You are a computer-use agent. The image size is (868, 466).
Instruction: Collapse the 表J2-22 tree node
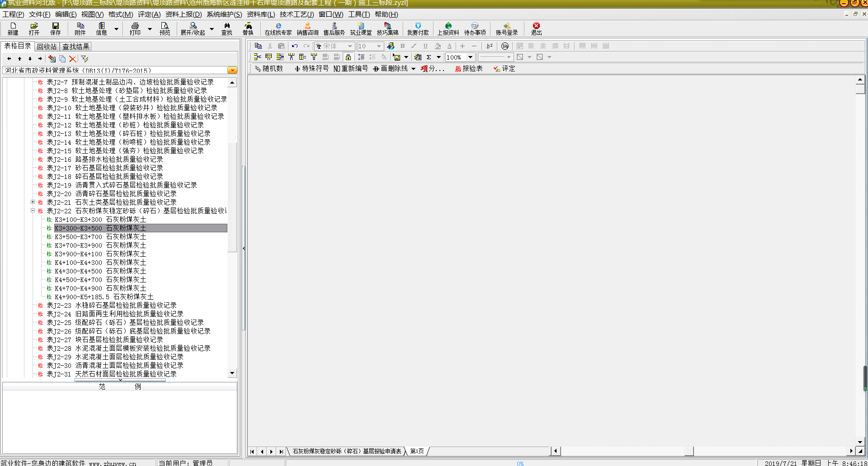pos(33,211)
